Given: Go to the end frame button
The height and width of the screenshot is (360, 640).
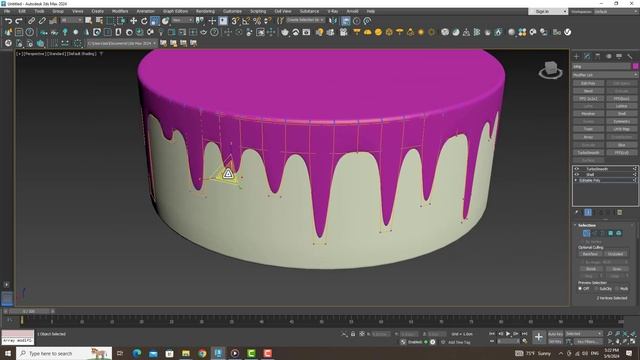Looking at the screenshot, I should (x=524, y=334).
